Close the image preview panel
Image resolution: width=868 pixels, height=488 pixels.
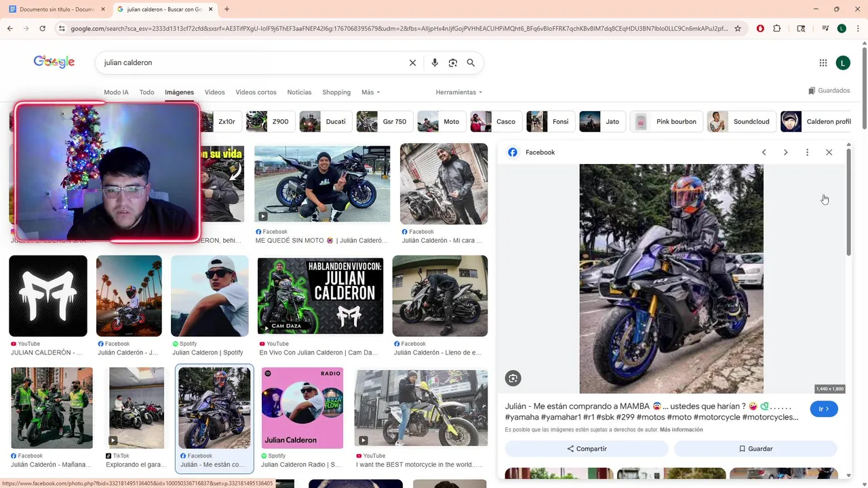pos(829,152)
